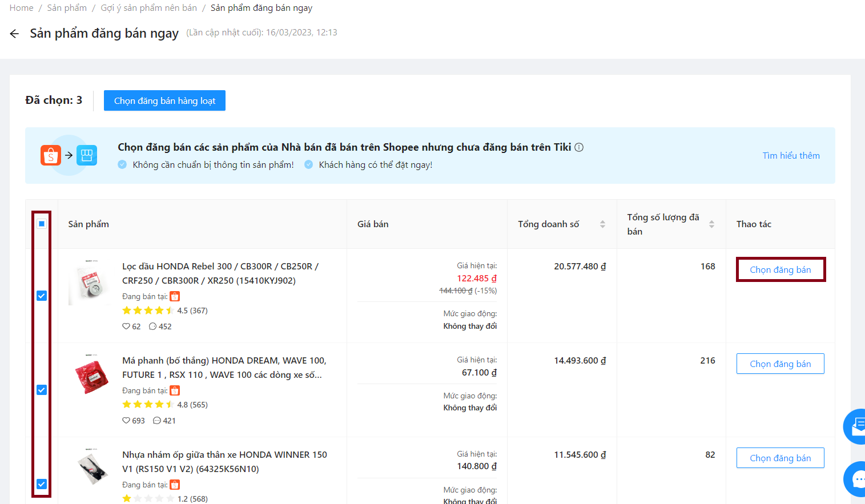Viewport: 865px width, 504px height.
Task: Click sold quantity 82
Action: coord(710,455)
